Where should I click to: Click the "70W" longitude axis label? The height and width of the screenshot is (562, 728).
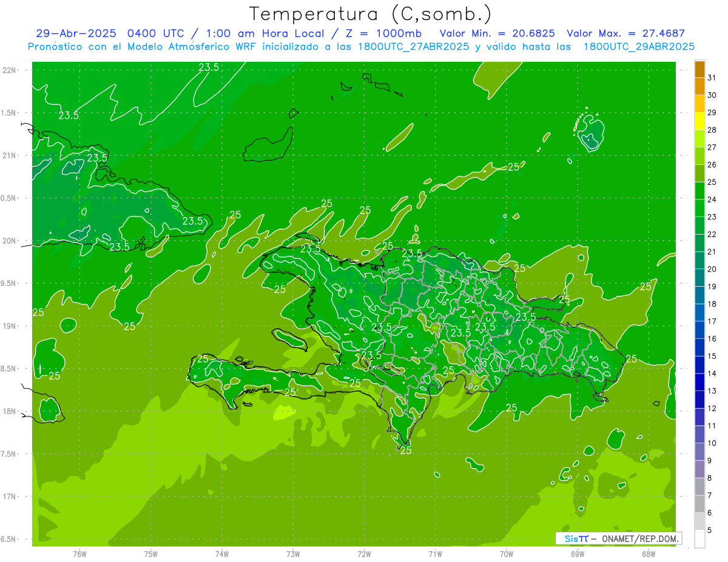(x=507, y=554)
